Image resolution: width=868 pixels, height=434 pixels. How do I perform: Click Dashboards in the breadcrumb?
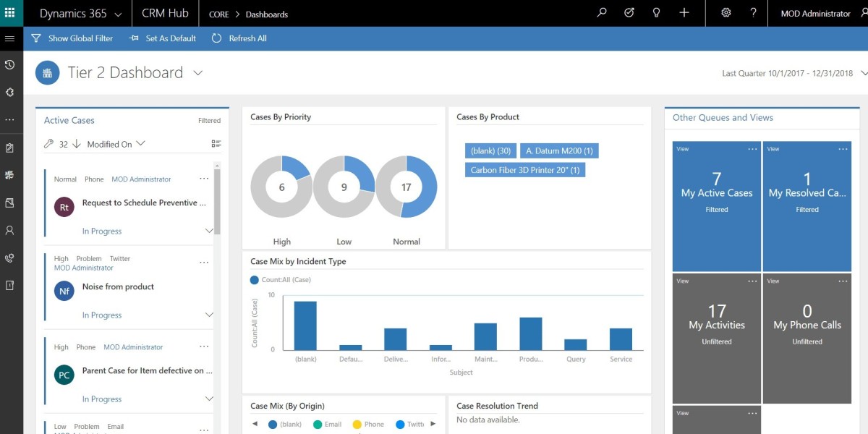coord(267,14)
